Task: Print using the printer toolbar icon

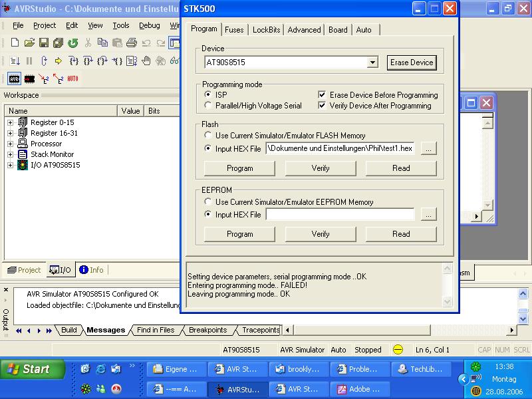Action: pos(131,43)
